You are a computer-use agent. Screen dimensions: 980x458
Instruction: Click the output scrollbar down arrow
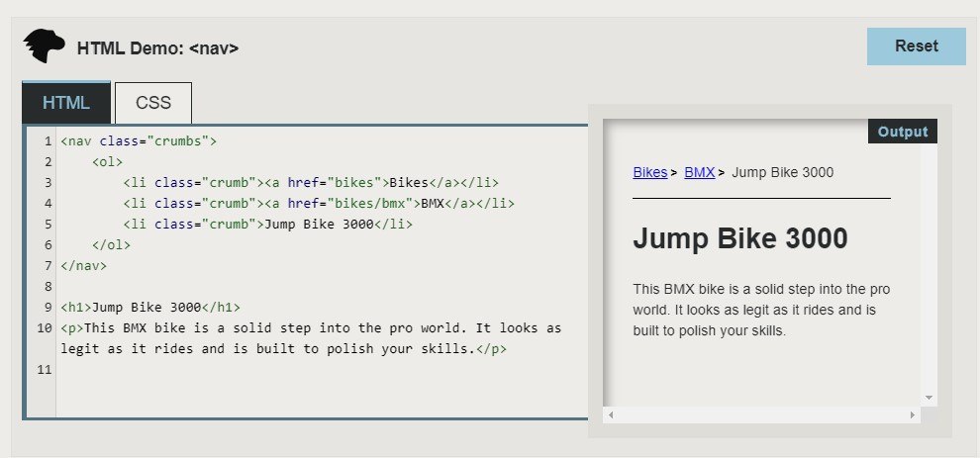[x=929, y=398]
